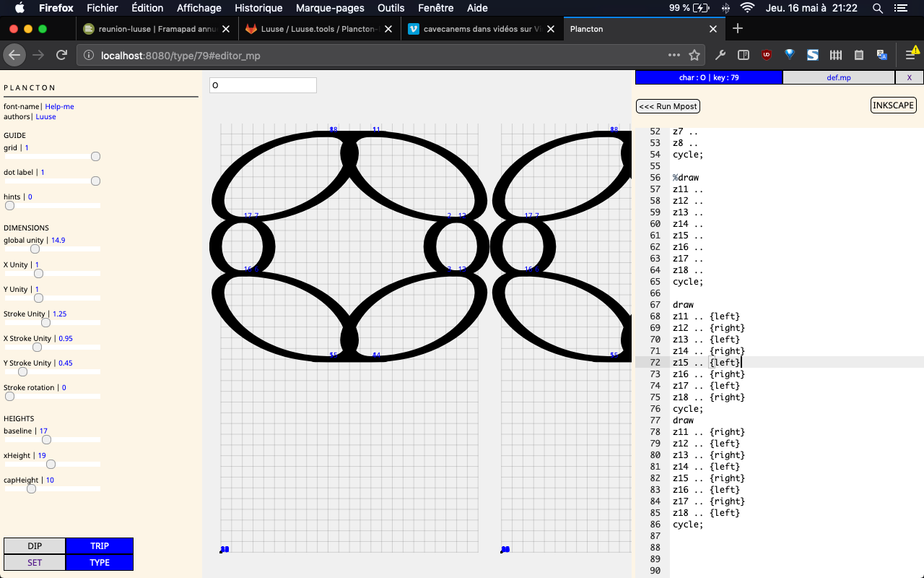Image resolution: width=924 pixels, height=578 pixels.
Task: Toggle the Firefox sidebar icon
Action: pos(743,55)
